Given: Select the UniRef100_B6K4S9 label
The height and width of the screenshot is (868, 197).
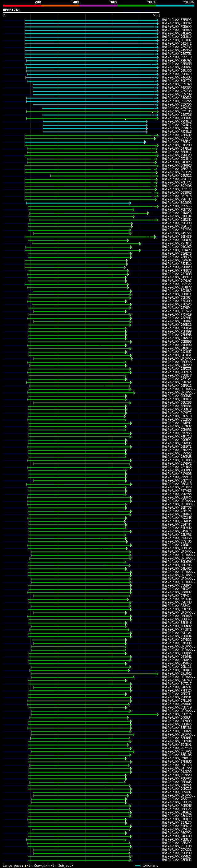Looking at the screenshot, I should click(177, 236).
